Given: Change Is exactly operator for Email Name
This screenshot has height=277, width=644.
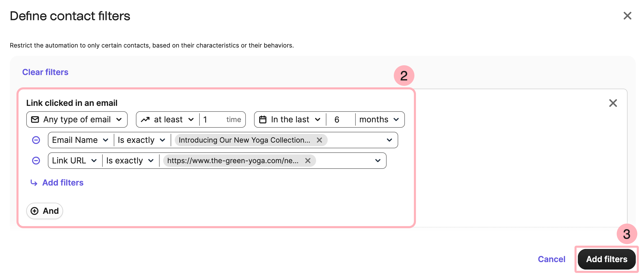Looking at the screenshot, I should [x=142, y=140].
